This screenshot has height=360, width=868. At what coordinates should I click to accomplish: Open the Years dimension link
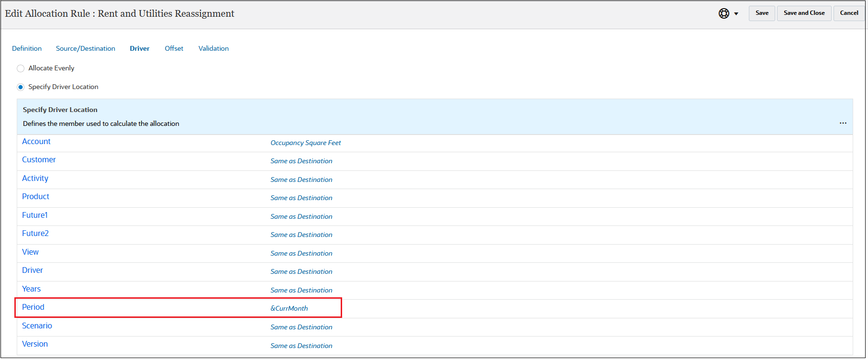pyautogui.click(x=31, y=289)
